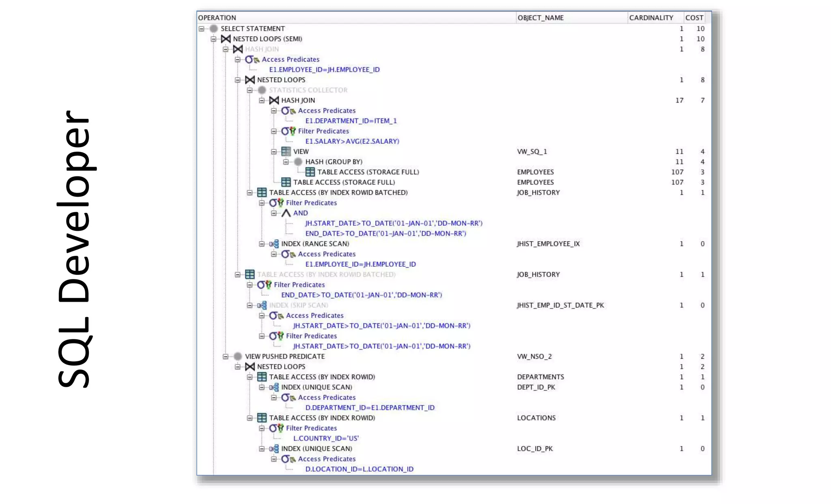Viewport: 831px width, 504px height.
Task: Select END_DATE predicate under AND
Action: pyautogui.click(x=386, y=234)
